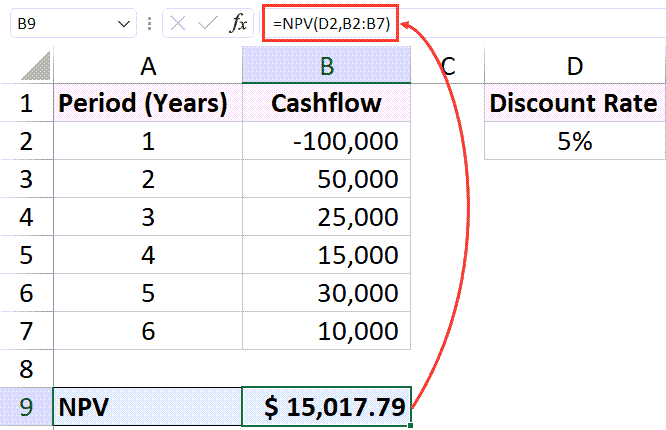Image resolution: width=666 pixels, height=430 pixels.
Task: Click the Enter checkmark icon in formula bar
Action: pyautogui.click(x=207, y=23)
